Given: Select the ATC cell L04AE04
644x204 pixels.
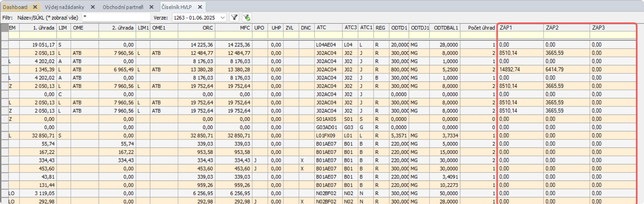Looking at the screenshot, I should tap(328, 45).
